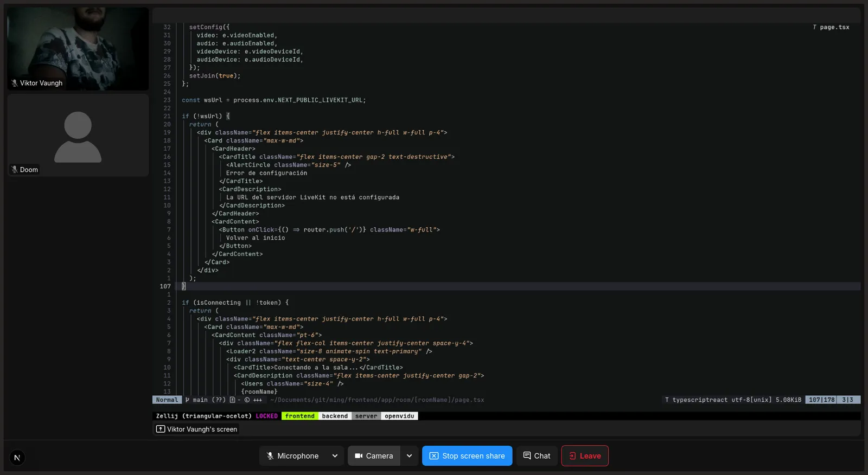Click the clock icon in the editor status line

coord(247,400)
